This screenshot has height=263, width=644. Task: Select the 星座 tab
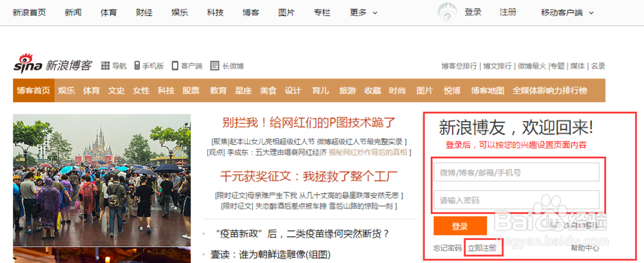(x=243, y=90)
